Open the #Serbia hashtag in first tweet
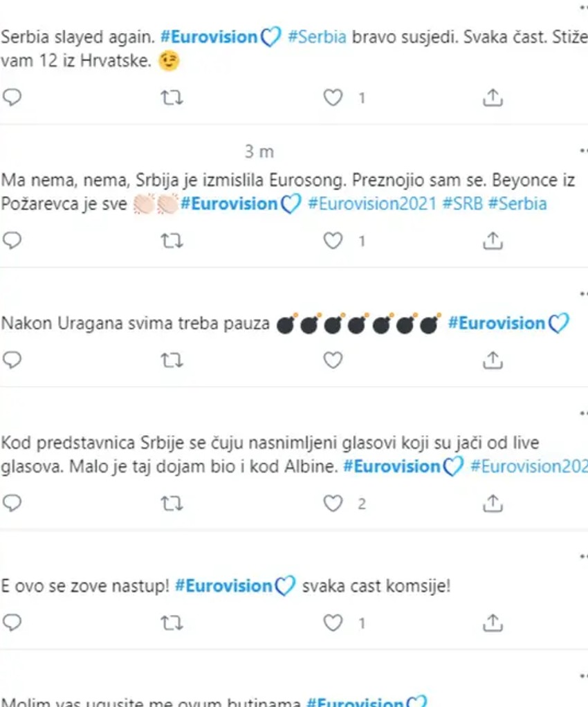588x707 pixels. (317, 37)
